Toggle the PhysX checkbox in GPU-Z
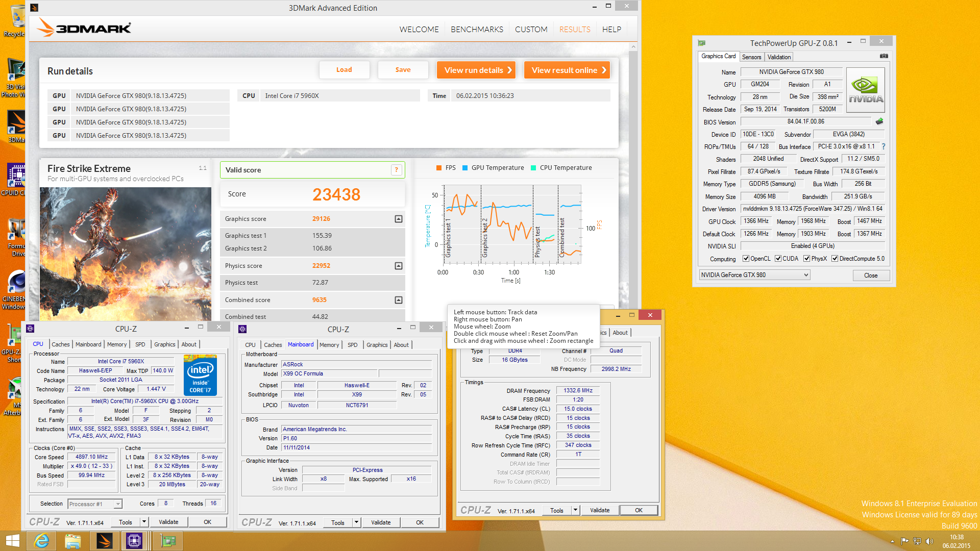 pos(806,259)
